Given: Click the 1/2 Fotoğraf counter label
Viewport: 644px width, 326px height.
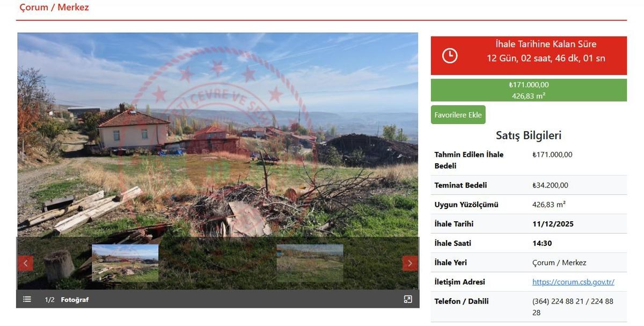Looking at the screenshot, I should [x=67, y=300].
